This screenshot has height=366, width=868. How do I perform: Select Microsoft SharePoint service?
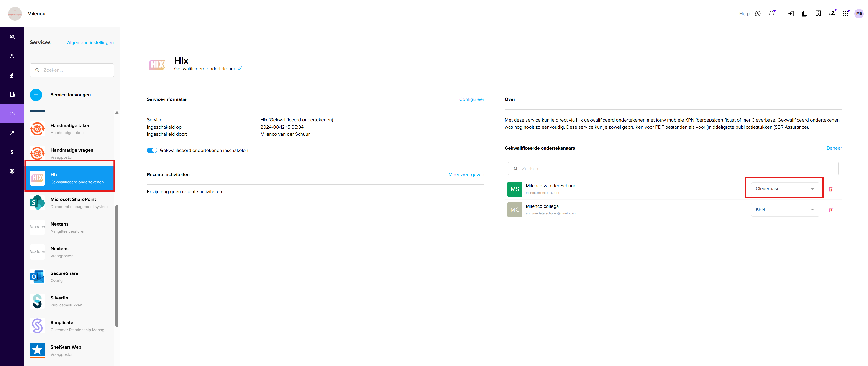click(69, 203)
